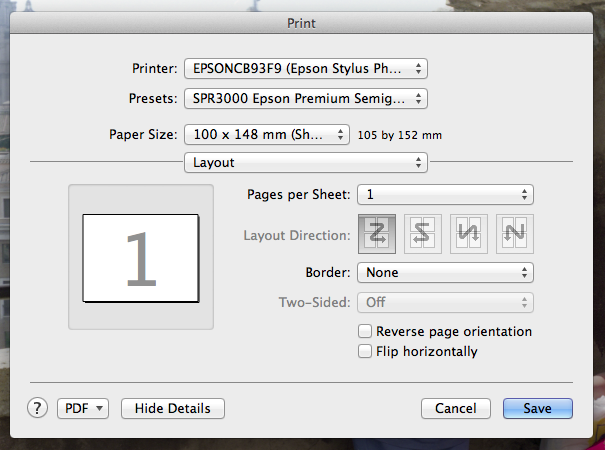Click the Two-Sided dropdown
The width and height of the screenshot is (605, 450).
pyautogui.click(x=446, y=302)
